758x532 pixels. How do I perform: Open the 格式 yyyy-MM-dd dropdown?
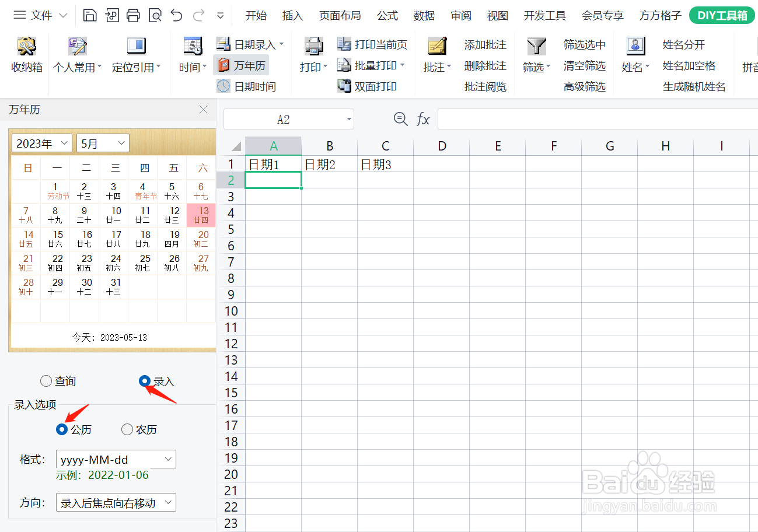pyautogui.click(x=116, y=460)
